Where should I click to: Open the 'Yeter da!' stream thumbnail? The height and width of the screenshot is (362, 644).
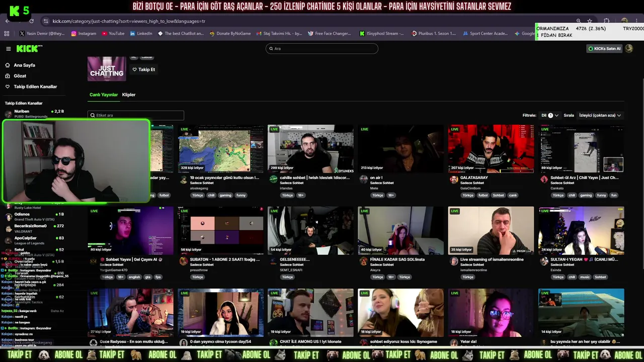click(491, 313)
